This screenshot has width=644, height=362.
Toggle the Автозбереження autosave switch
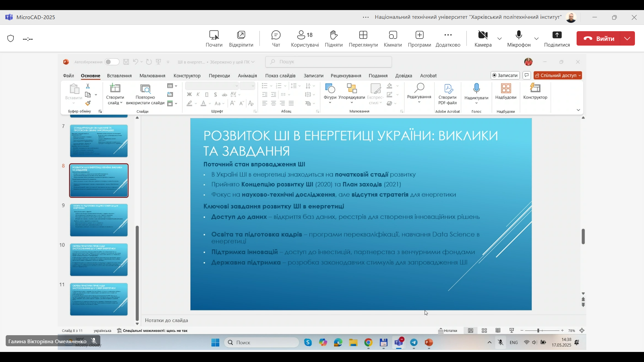(x=112, y=62)
